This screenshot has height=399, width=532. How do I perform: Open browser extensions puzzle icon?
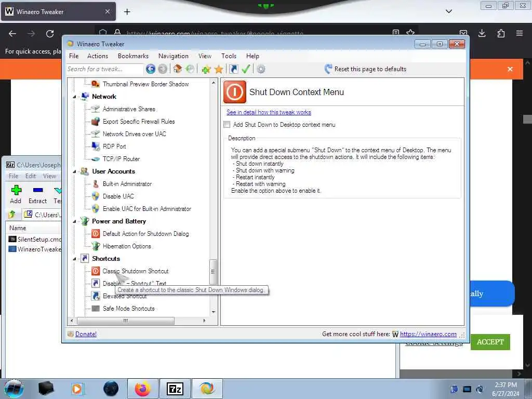coord(501,33)
